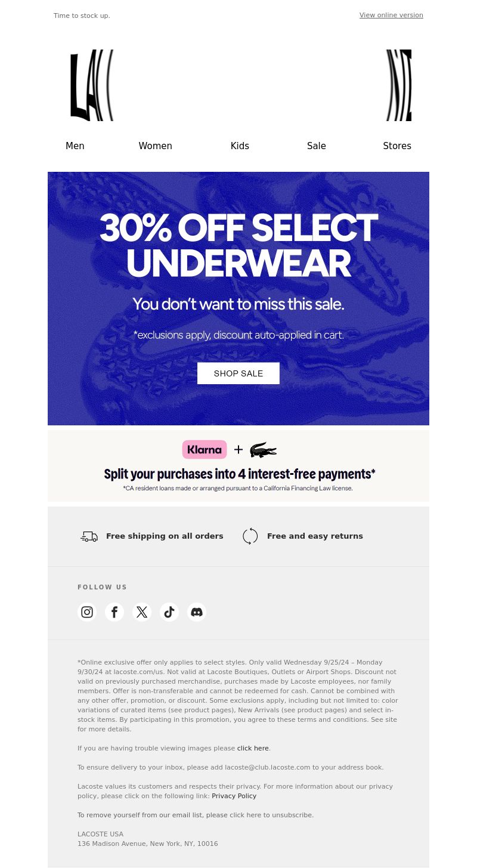Open the Women navigation item
The height and width of the screenshot is (868, 477).
click(x=156, y=146)
